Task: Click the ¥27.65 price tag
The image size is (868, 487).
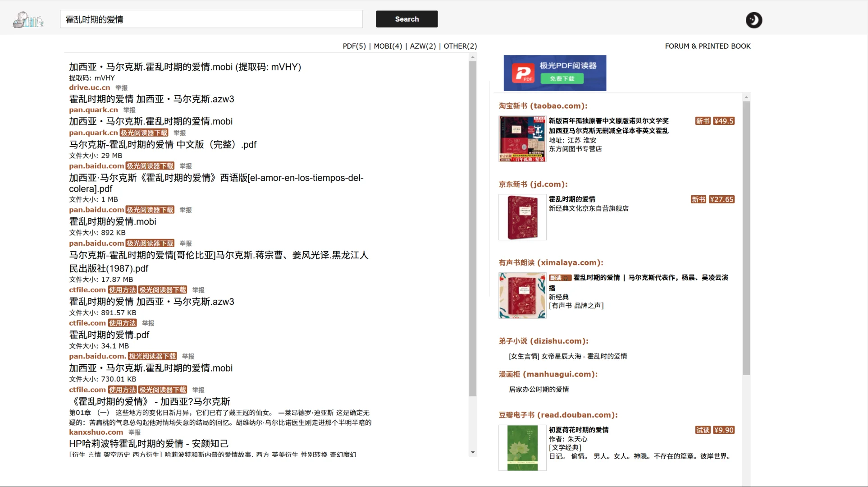Action: pos(722,199)
